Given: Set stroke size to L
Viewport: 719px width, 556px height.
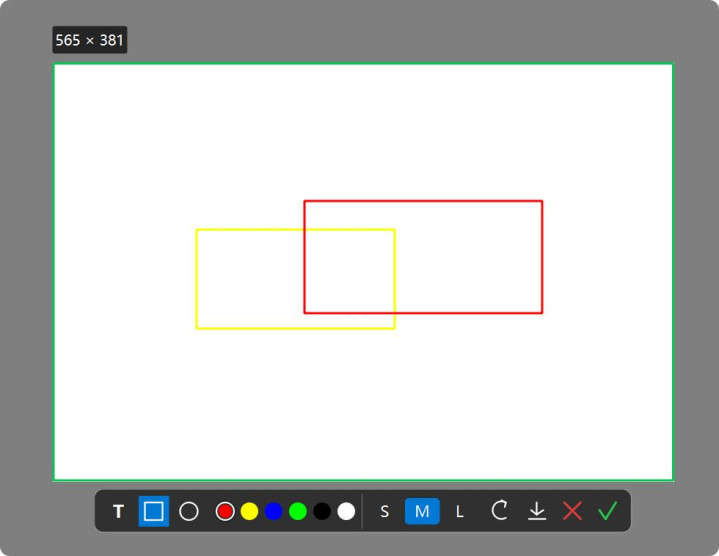Looking at the screenshot, I should (x=459, y=511).
